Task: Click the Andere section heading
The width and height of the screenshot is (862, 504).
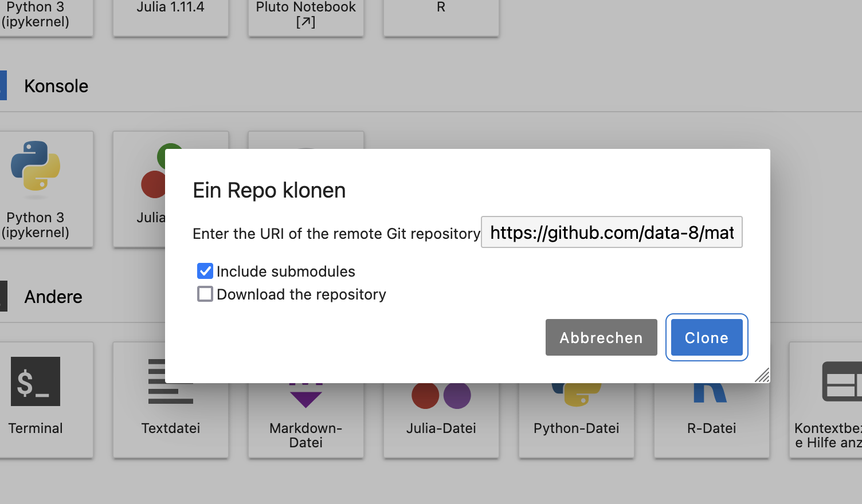Action: coord(53,297)
